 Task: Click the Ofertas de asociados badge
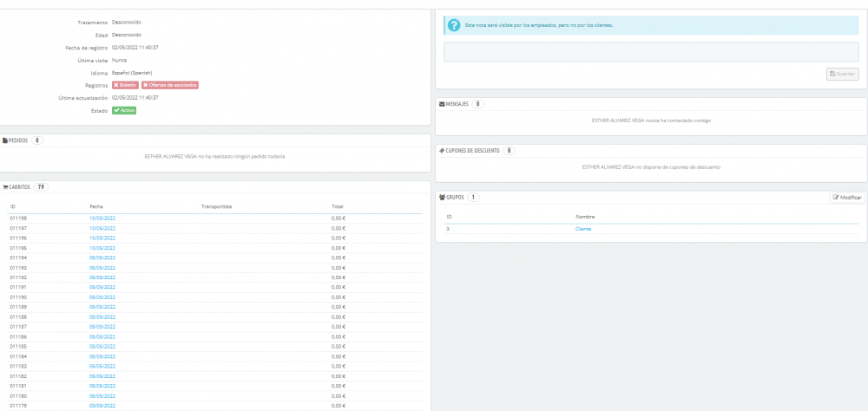coord(170,85)
